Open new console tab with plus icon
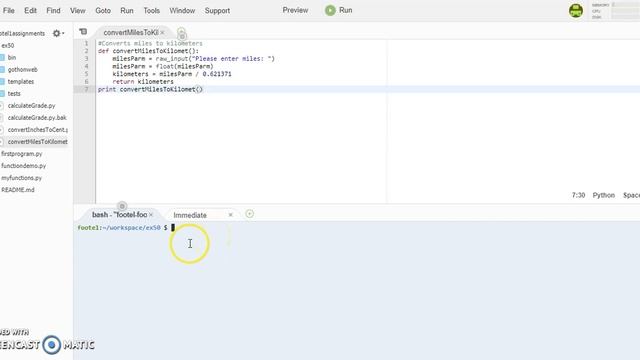The image size is (640, 360). tap(249, 214)
